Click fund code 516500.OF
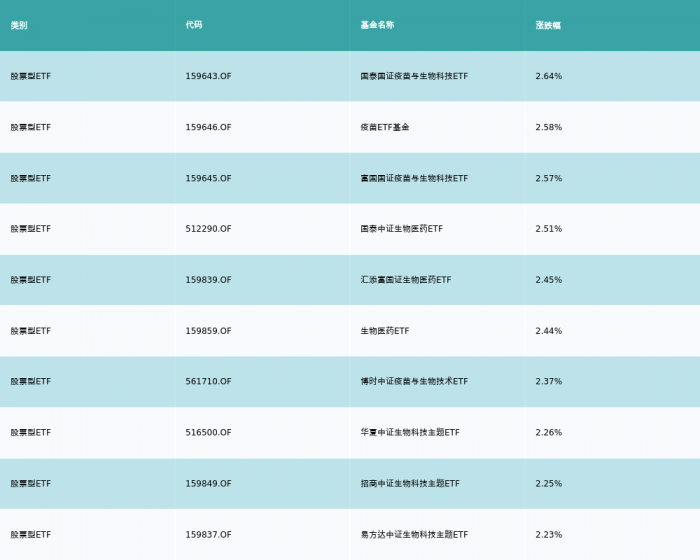 (208, 433)
